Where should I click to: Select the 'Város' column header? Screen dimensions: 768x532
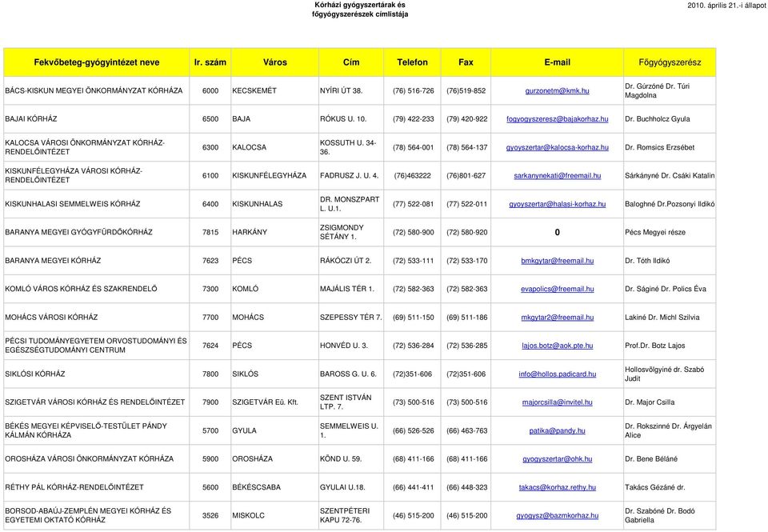pos(274,62)
